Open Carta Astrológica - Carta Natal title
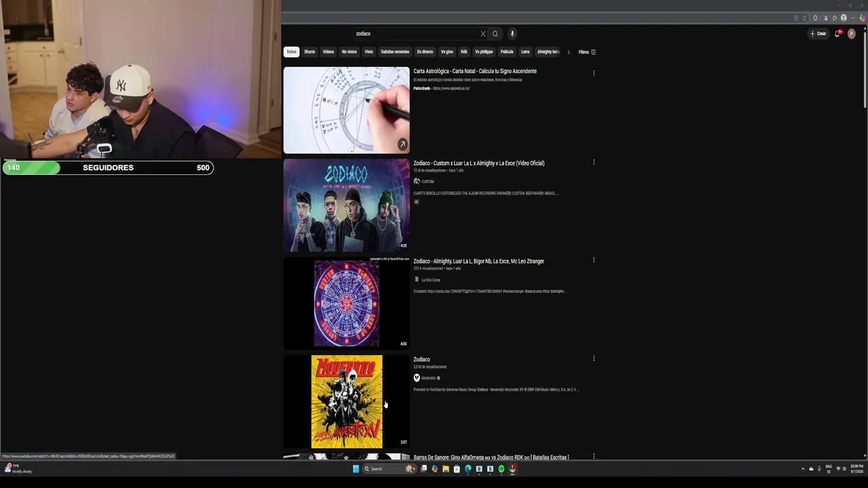Screen dimensions: 868x488 475,71
